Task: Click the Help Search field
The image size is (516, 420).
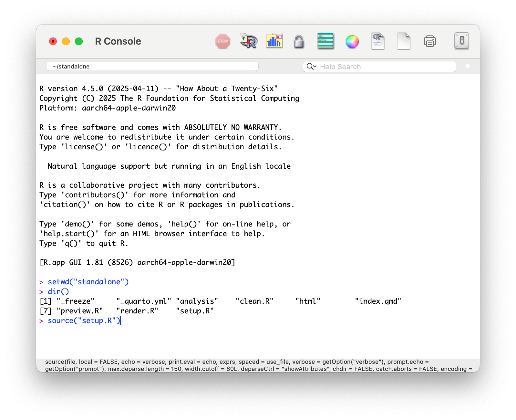Action: coord(379,67)
